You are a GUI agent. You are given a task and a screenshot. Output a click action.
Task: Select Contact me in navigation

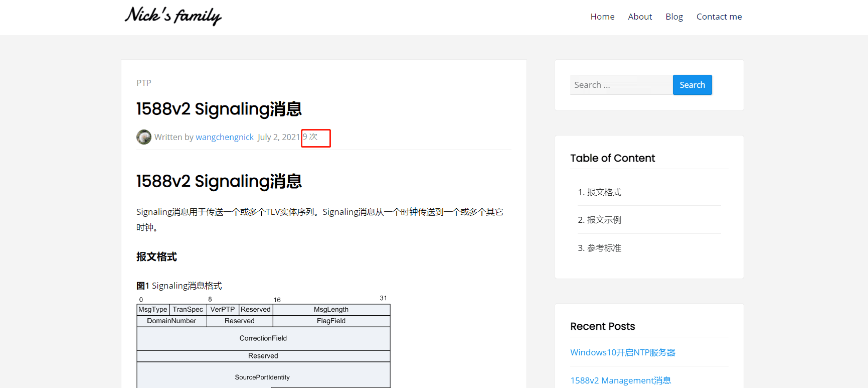coord(719,17)
